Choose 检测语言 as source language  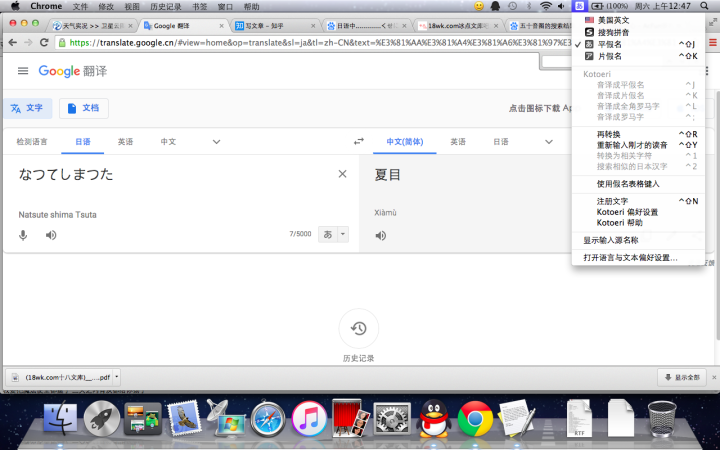click(x=32, y=141)
